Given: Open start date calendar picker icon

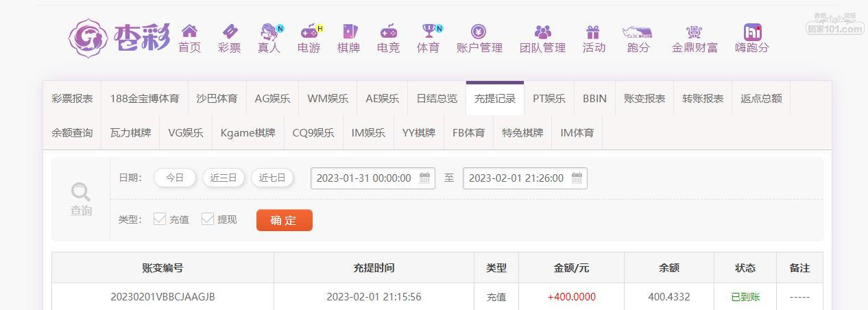Looking at the screenshot, I should pyautogui.click(x=425, y=178).
